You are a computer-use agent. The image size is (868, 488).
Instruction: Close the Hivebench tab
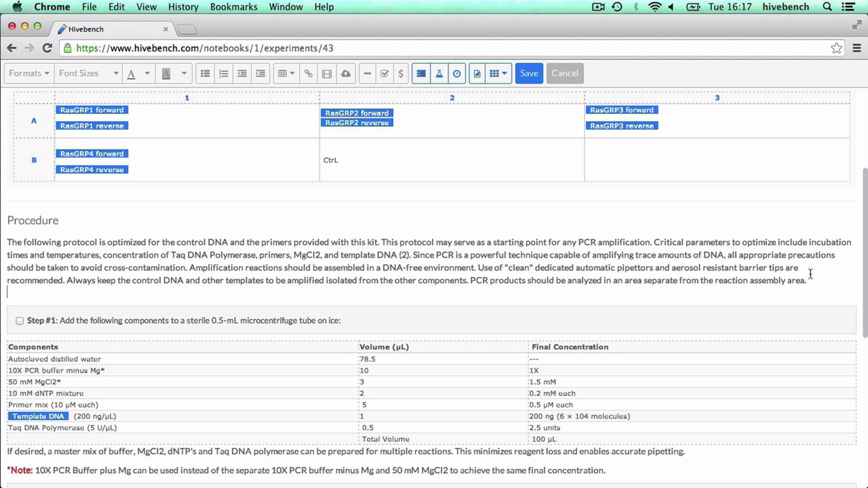(x=166, y=29)
